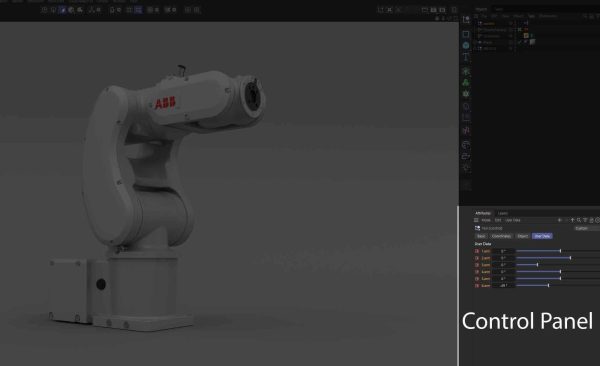Open the Tags menu in Object Manager
The image size is (600, 366).
(531, 16)
